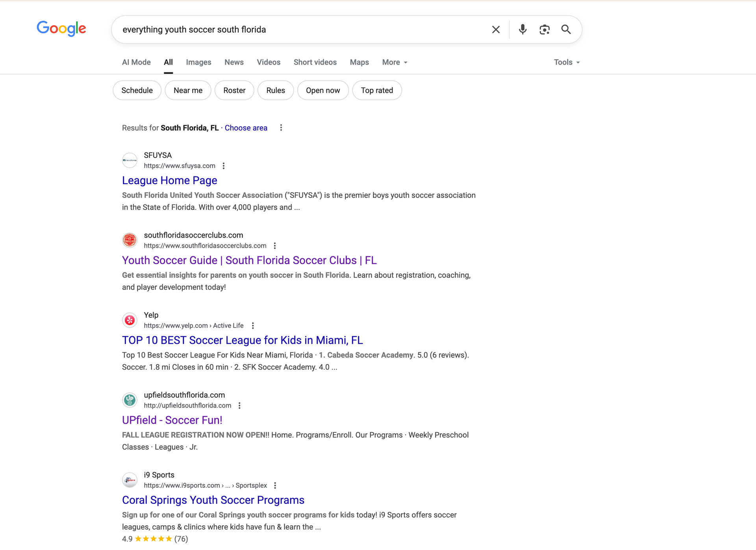Switch to Images tab
The image size is (756, 550).
click(198, 62)
